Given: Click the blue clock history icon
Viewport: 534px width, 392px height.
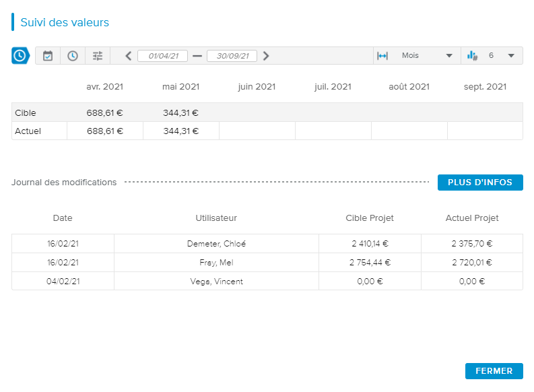Looking at the screenshot, I should point(20,56).
